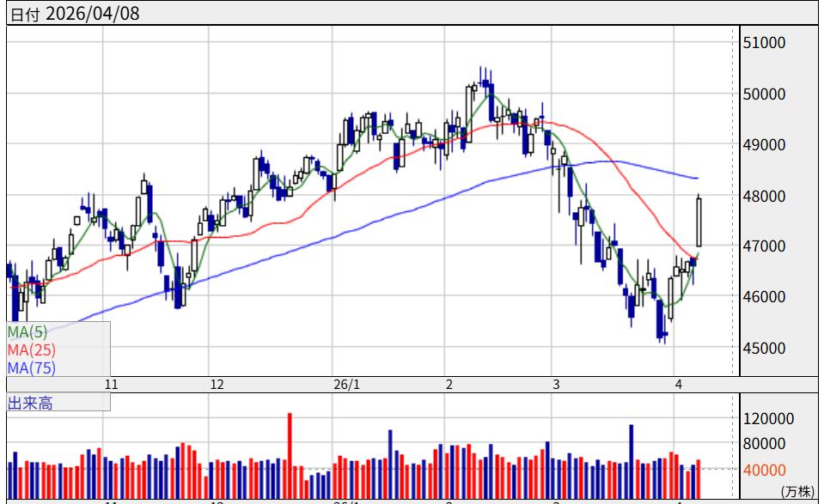Select the 出来高 volume panel label

(30, 403)
